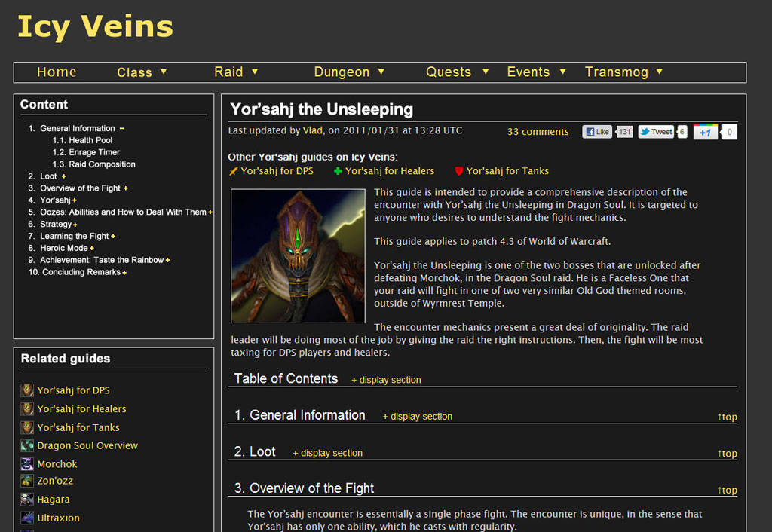The height and width of the screenshot is (532, 772).
Task: Click the Dragon Soul Overview icon
Action: pyautogui.click(x=27, y=445)
